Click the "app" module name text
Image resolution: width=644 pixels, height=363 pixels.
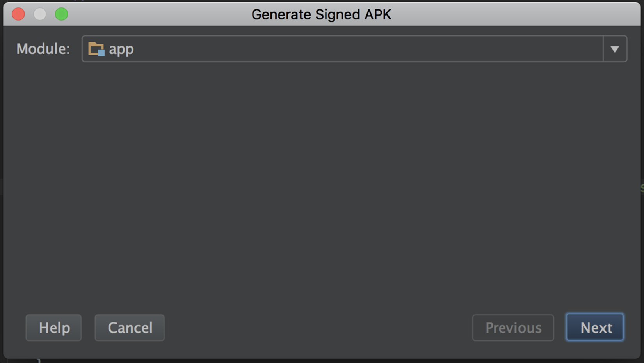pos(121,49)
